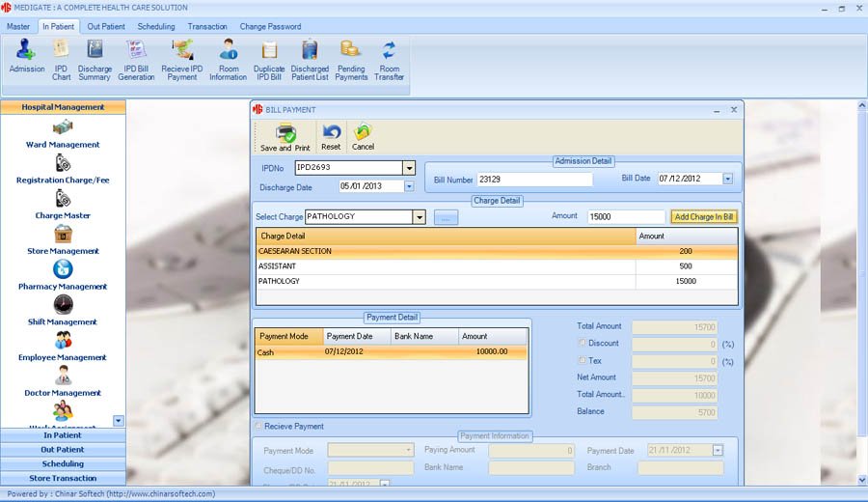
Task: Enable the Recieve Payment checkbox
Action: pos(258,426)
